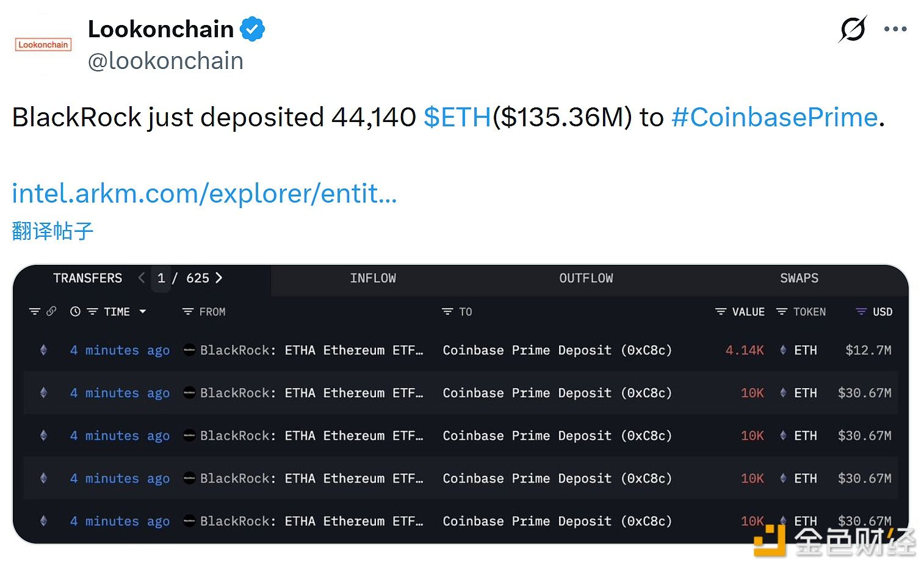Click the Lookonchain profile avatar

pos(43,44)
